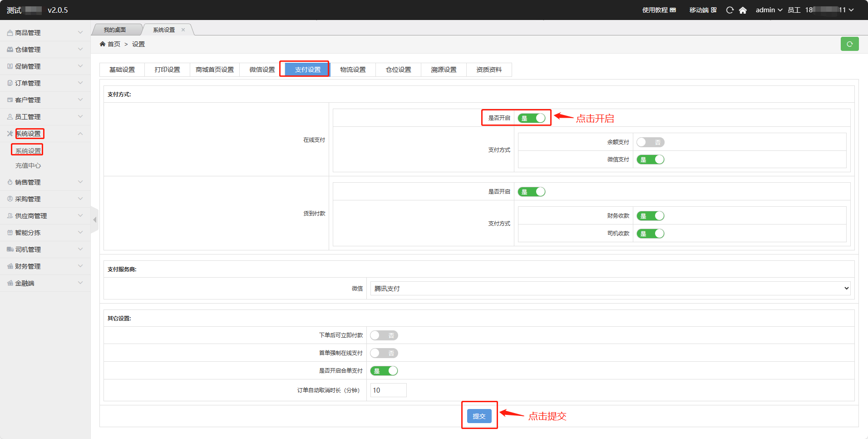Open the admin account dropdown
This screenshot has width=868, height=439.
click(769, 10)
